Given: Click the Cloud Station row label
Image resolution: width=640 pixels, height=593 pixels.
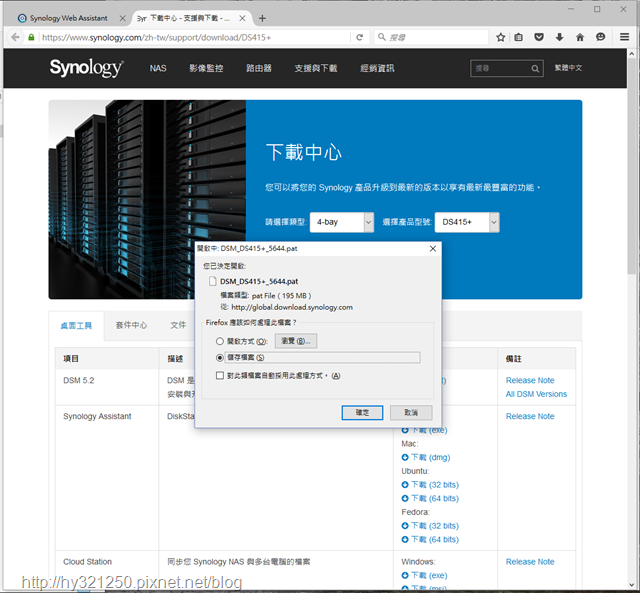Looking at the screenshot, I should (x=87, y=562).
